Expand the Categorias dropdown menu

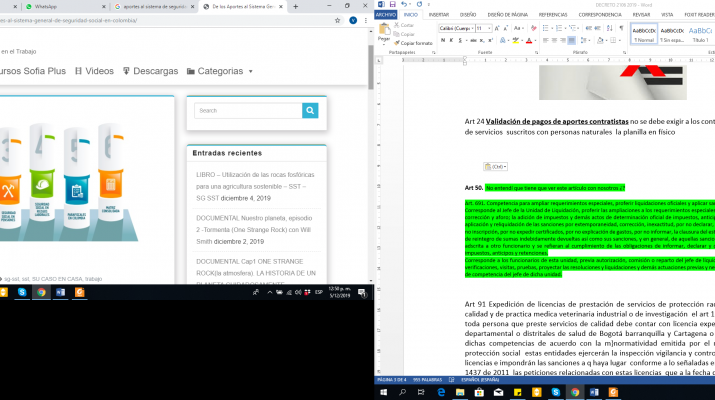click(x=220, y=72)
